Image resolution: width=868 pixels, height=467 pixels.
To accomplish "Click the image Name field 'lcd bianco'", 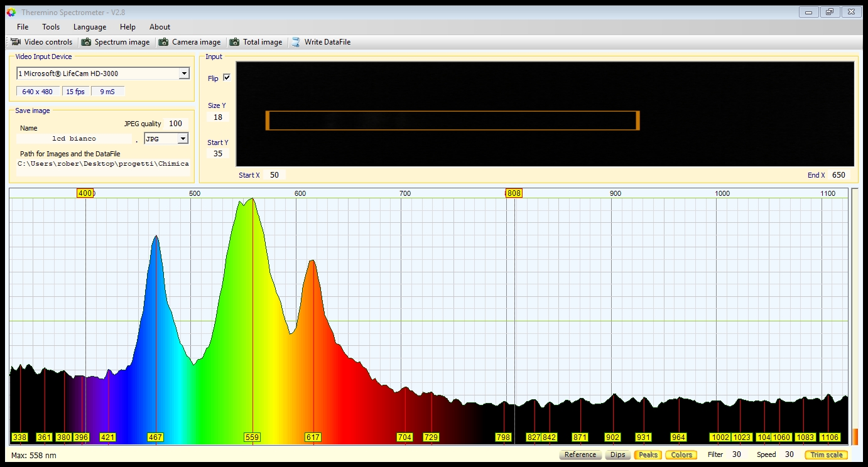I will [74, 139].
